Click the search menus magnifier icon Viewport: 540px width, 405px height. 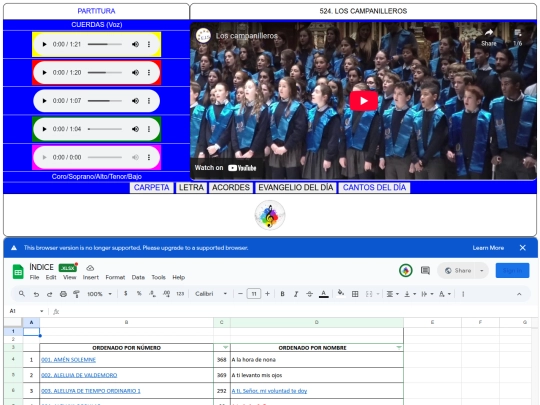[22, 294]
